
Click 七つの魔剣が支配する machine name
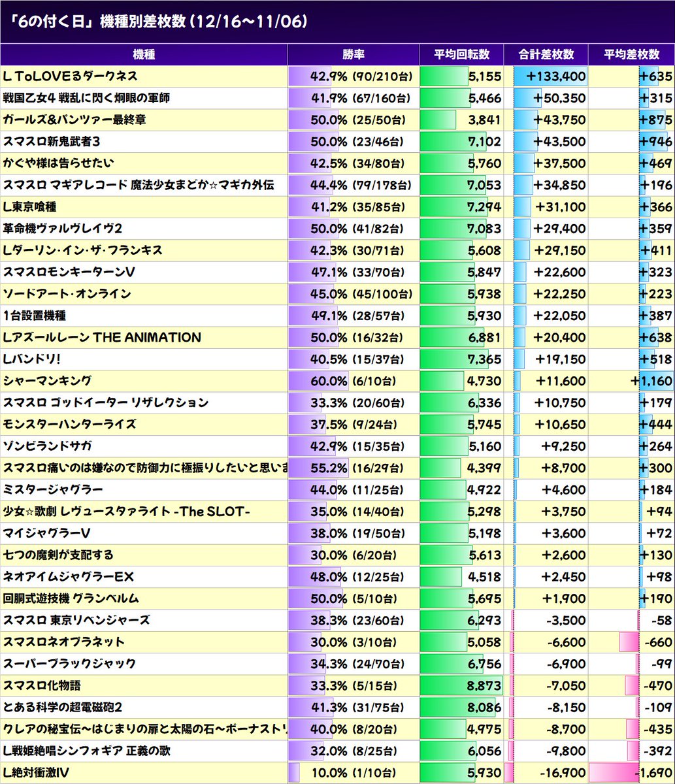click(x=58, y=555)
